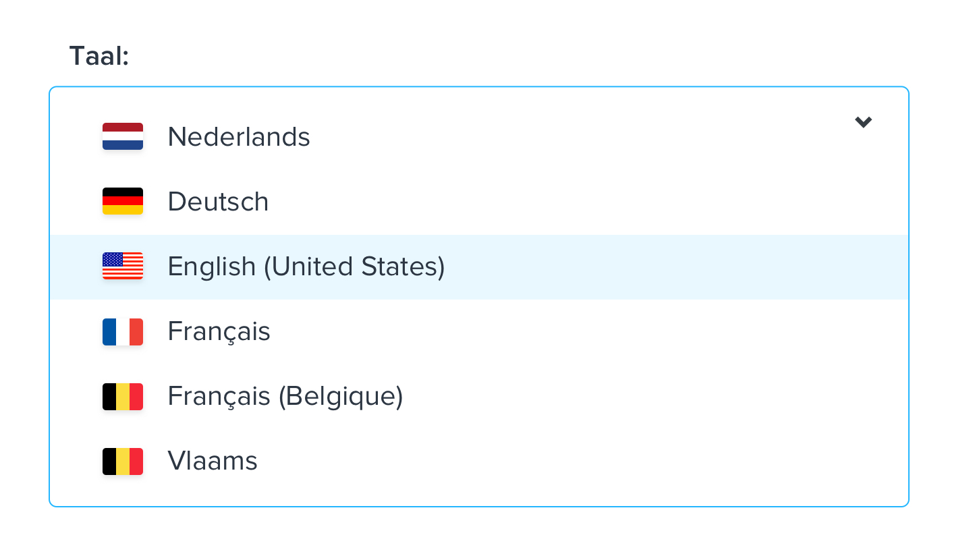The image size is (973, 560).
Task: Click blank area of the Français row
Action: [x=587, y=332]
